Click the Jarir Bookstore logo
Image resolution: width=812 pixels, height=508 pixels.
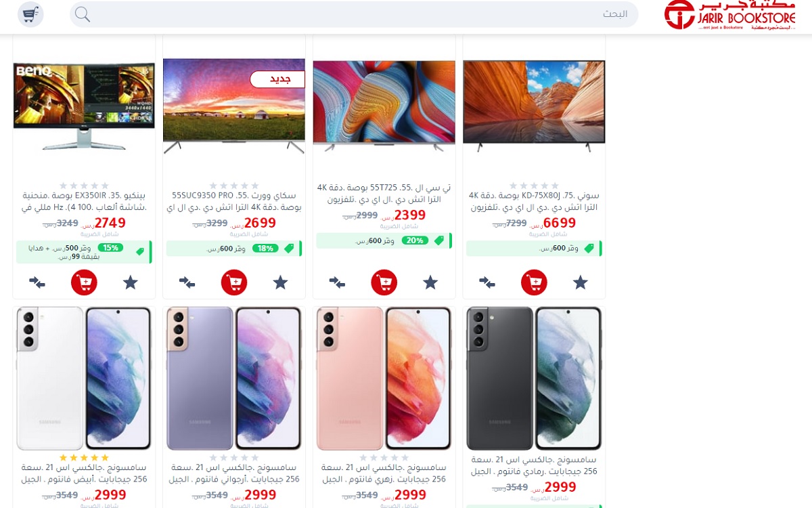pos(729,15)
